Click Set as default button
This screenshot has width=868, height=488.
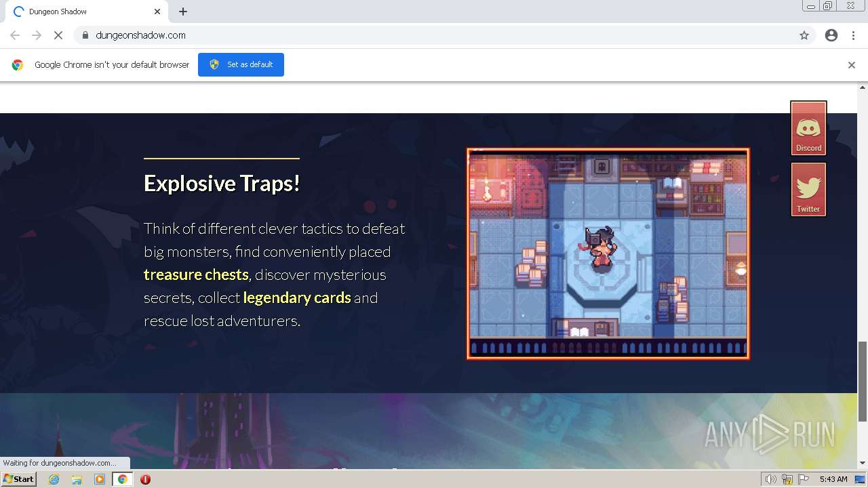pyautogui.click(x=241, y=64)
